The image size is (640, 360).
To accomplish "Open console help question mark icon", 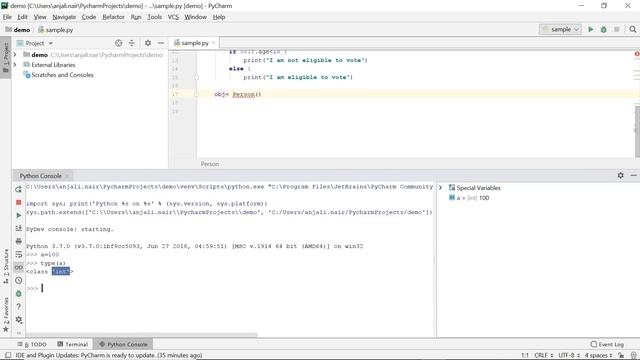I will coord(18,307).
